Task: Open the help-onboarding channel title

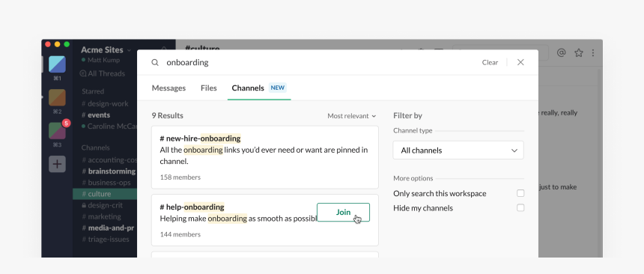Action: (x=192, y=207)
